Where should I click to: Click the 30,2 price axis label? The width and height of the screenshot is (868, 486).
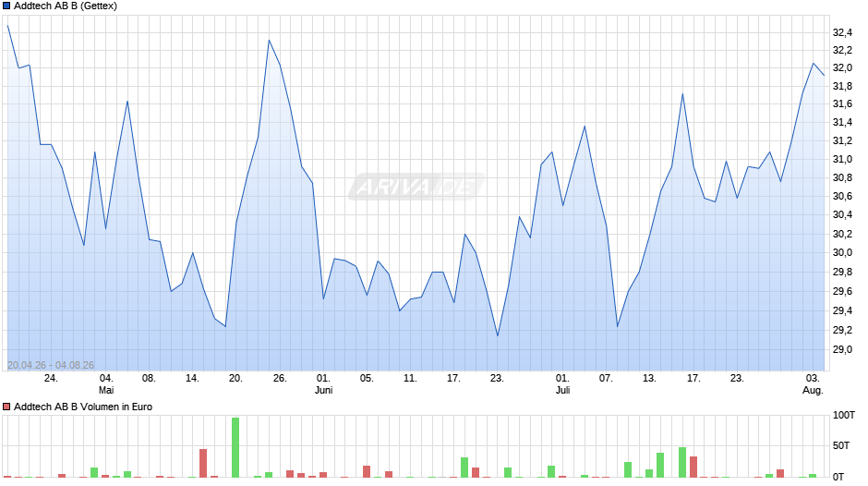click(x=842, y=234)
